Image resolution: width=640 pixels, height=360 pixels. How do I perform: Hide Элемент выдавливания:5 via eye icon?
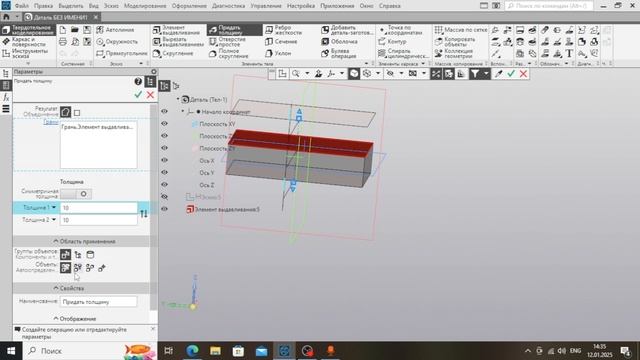164,209
